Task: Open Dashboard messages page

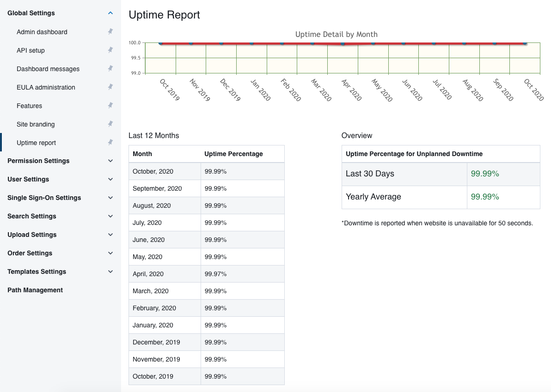Action: [x=48, y=69]
